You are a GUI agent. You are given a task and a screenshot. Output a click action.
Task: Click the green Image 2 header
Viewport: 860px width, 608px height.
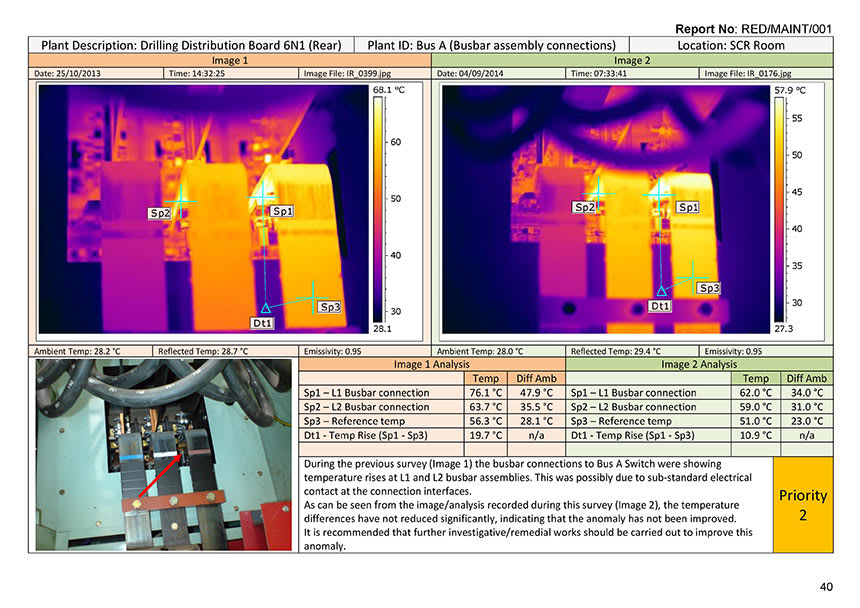(x=632, y=60)
